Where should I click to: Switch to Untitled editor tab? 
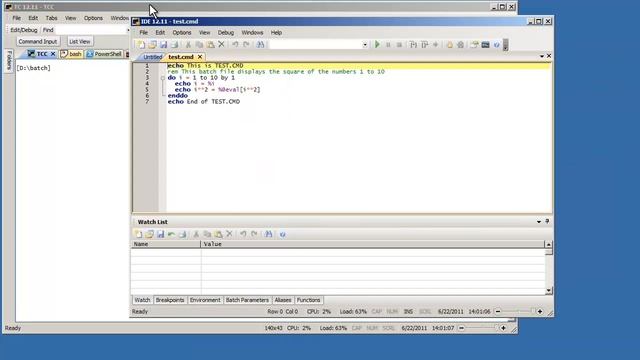click(153, 57)
